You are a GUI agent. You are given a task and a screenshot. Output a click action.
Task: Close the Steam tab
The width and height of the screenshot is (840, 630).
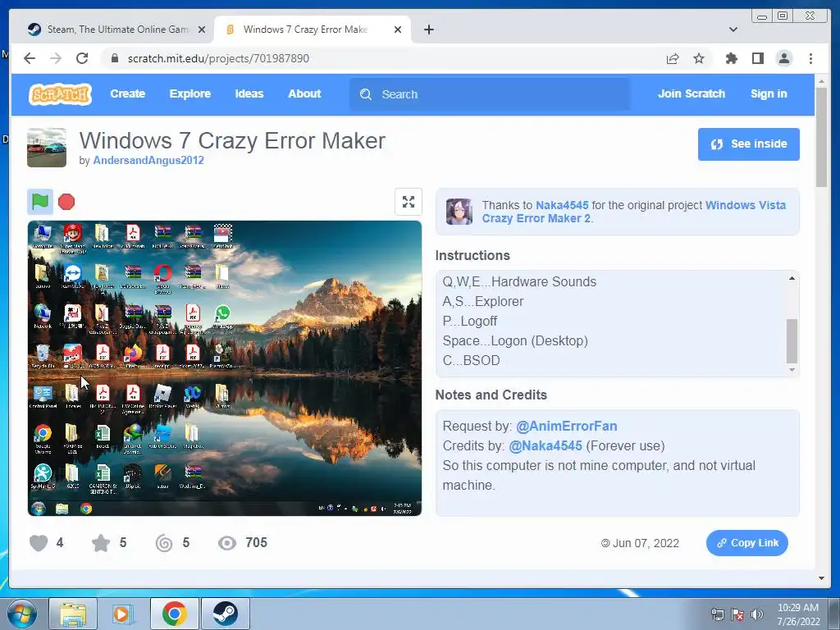tap(202, 30)
